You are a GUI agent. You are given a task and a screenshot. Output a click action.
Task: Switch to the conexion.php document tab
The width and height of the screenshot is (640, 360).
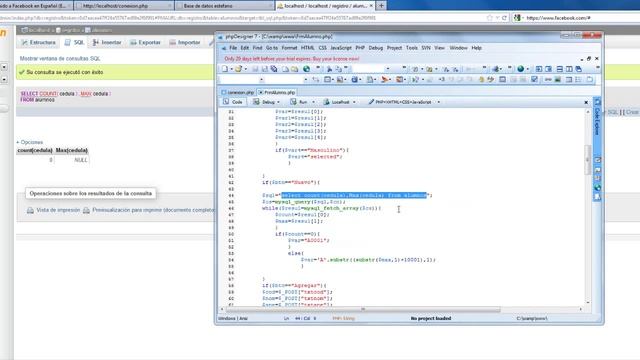point(238,93)
